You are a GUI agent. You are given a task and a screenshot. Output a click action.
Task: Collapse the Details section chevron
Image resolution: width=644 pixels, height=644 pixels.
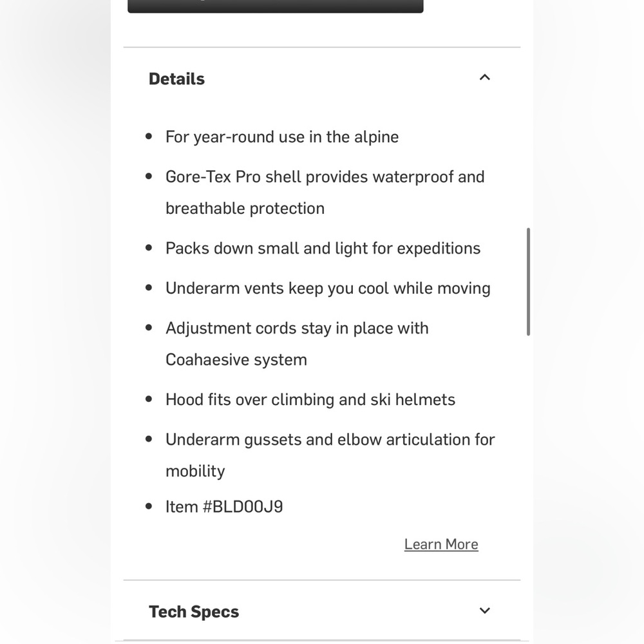(485, 78)
